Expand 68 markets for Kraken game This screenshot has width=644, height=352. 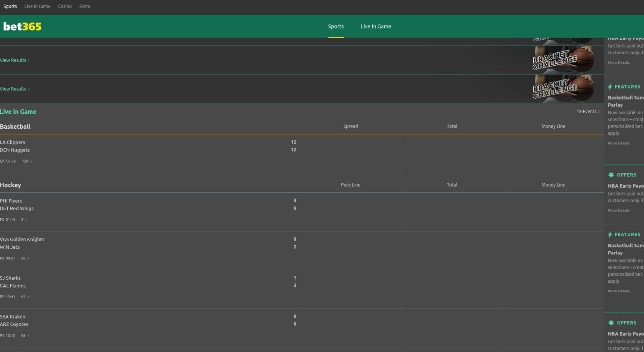25,335
